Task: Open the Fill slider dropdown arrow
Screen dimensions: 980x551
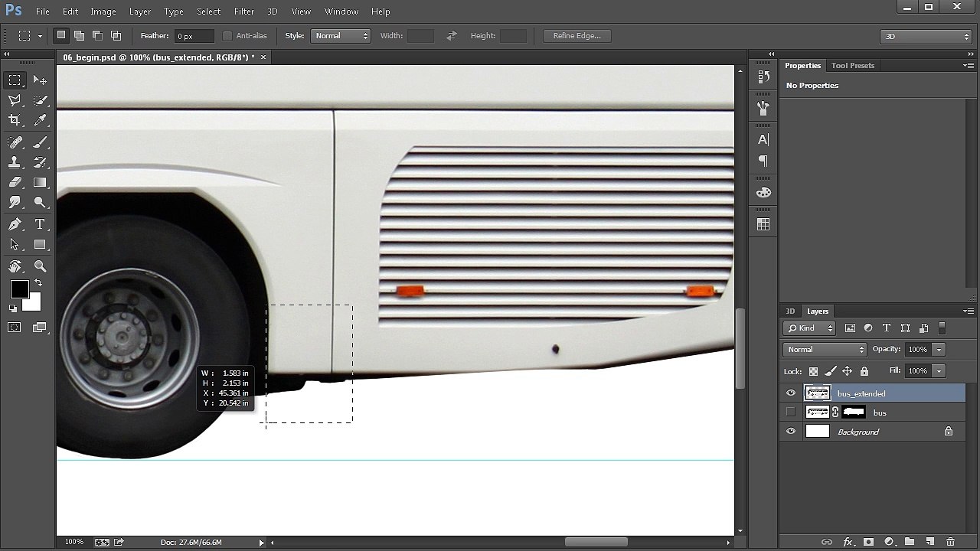Action: [x=939, y=371]
